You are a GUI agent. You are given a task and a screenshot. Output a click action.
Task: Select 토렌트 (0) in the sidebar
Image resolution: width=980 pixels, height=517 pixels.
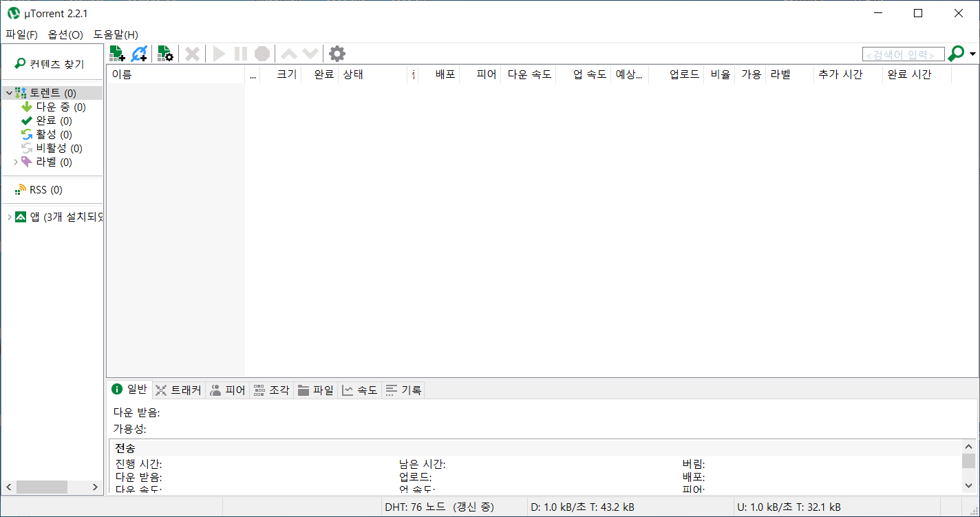click(x=52, y=93)
